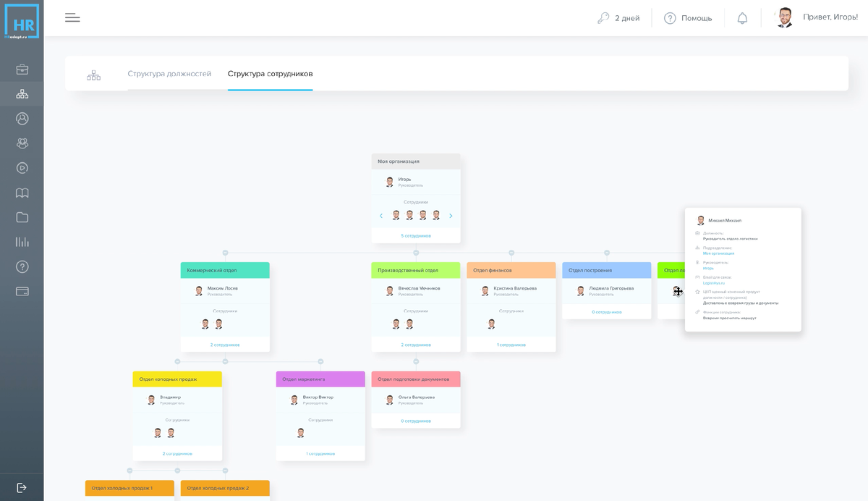Screen dimensions: 868x501
Task: Select the Отдел построения blue header
Action: pyautogui.click(x=607, y=270)
